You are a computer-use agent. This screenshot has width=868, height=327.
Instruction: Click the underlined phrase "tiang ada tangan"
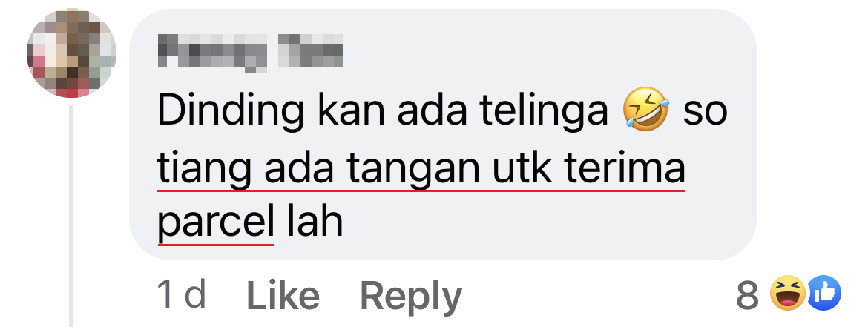click(318, 170)
